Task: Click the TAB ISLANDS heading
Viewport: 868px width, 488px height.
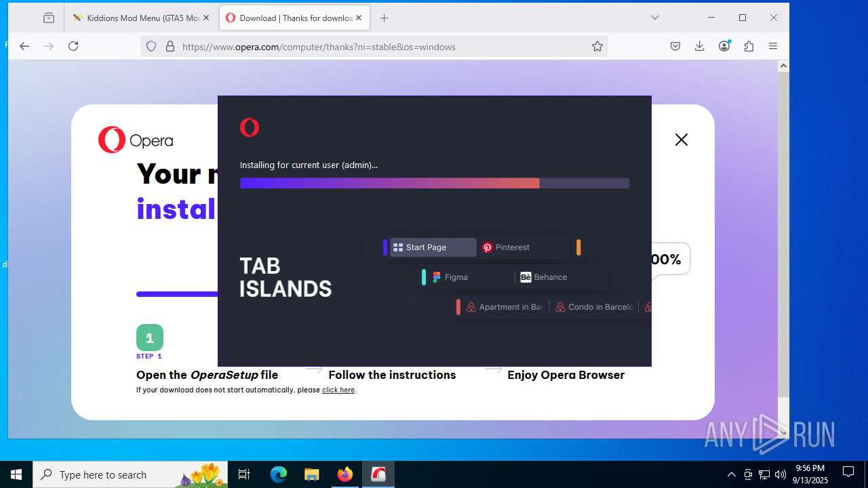Action: point(285,277)
